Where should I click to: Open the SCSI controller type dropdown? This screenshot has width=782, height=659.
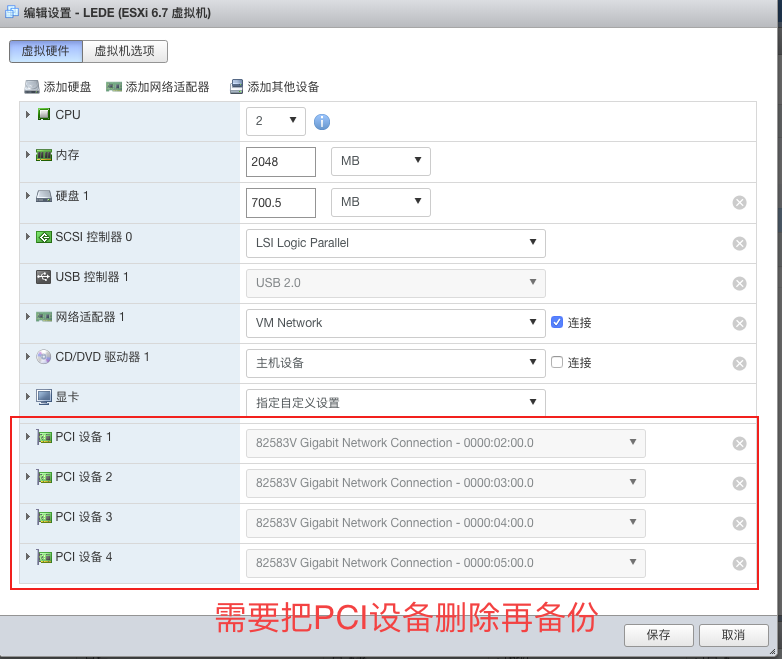point(395,243)
